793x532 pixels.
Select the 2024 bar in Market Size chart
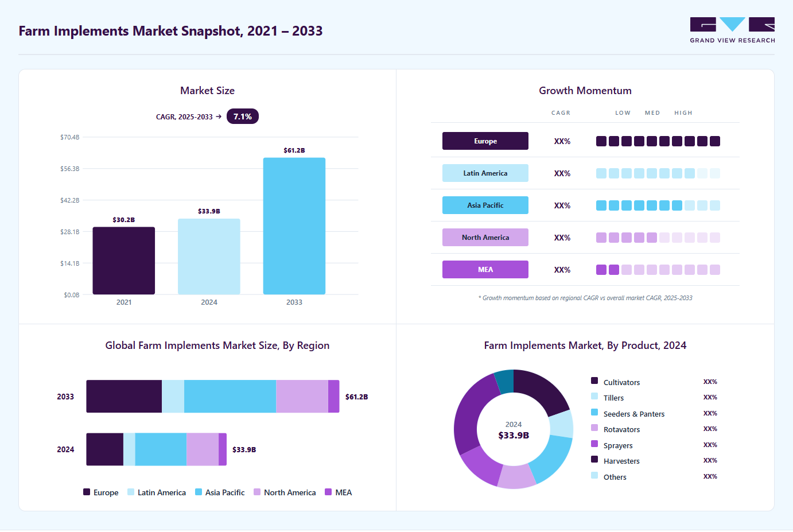pyautogui.click(x=209, y=257)
